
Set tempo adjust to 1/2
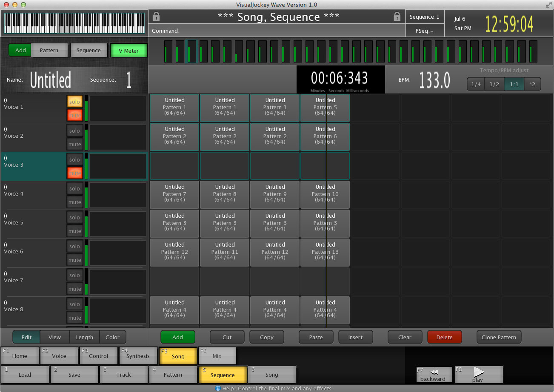point(494,84)
